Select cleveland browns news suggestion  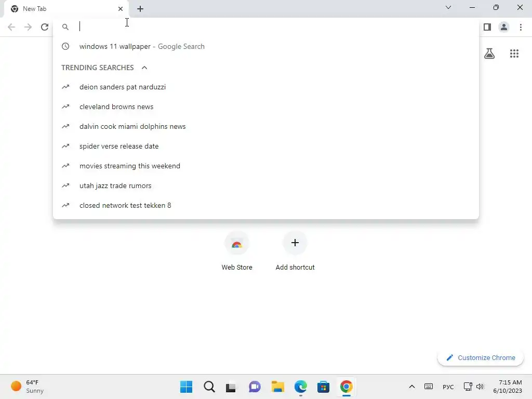point(266,107)
